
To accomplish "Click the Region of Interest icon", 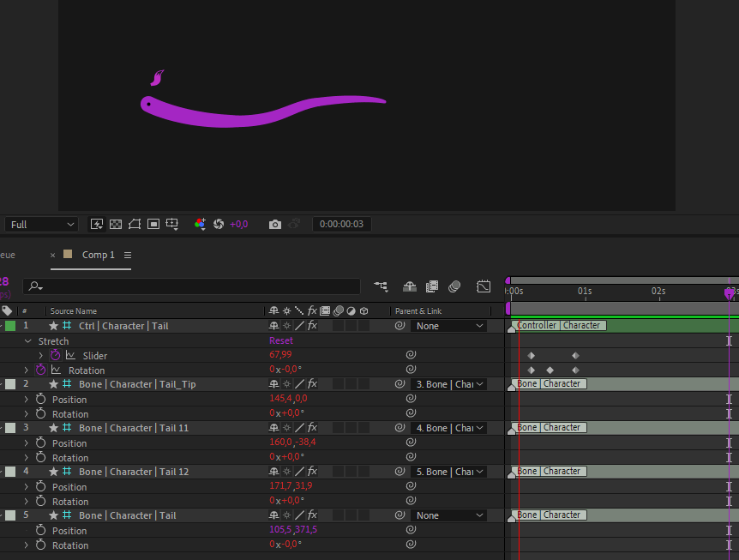I will coord(153,224).
